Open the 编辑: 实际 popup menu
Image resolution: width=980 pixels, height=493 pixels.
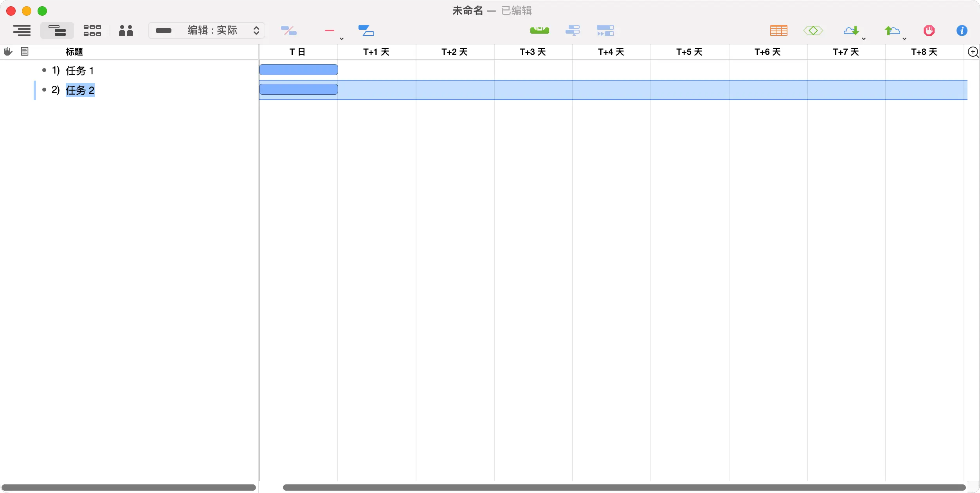click(x=207, y=31)
